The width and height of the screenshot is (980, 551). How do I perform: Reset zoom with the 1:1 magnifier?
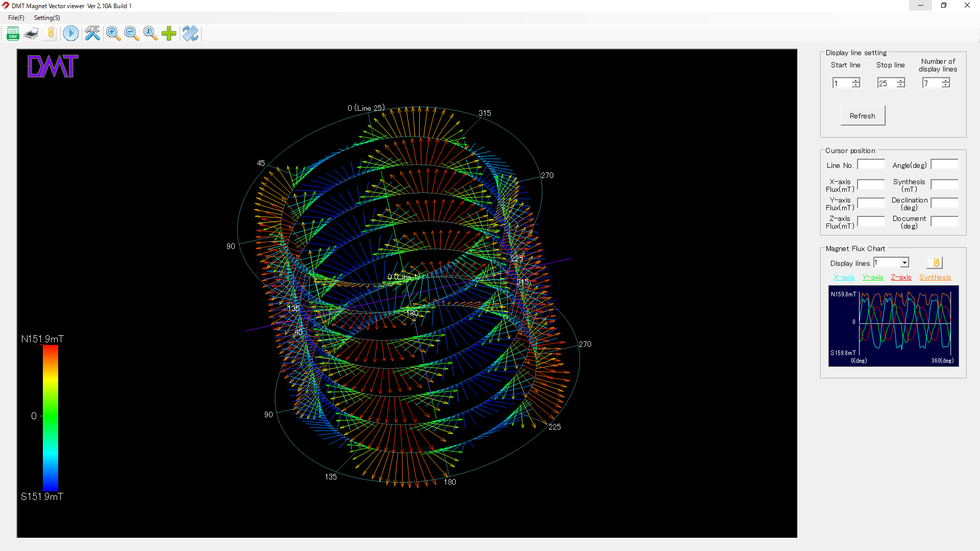pos(150,34)
